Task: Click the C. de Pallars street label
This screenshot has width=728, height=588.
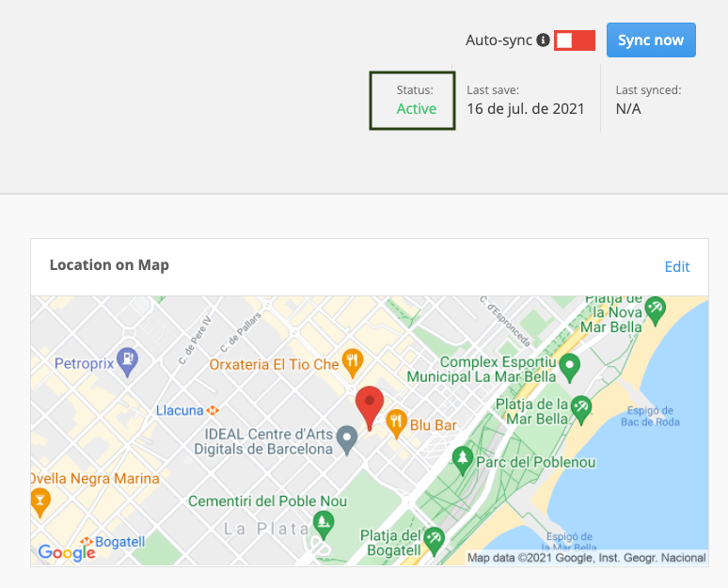Action: (240, 332)
